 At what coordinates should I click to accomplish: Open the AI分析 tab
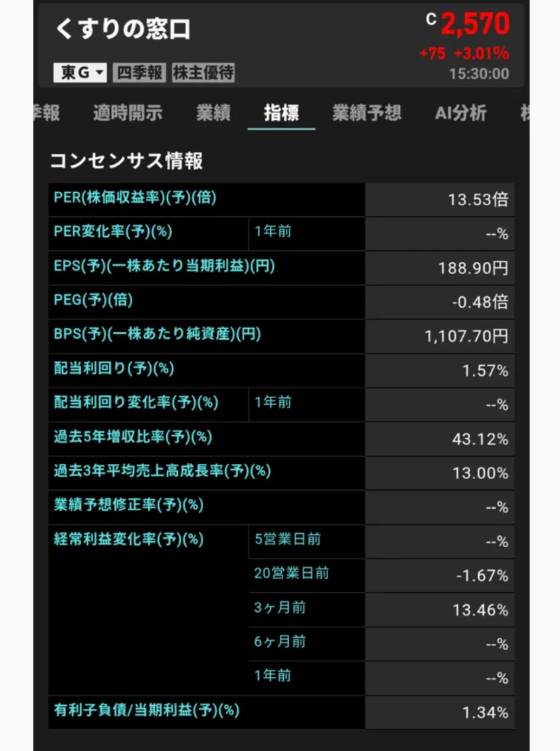point(461,113)
